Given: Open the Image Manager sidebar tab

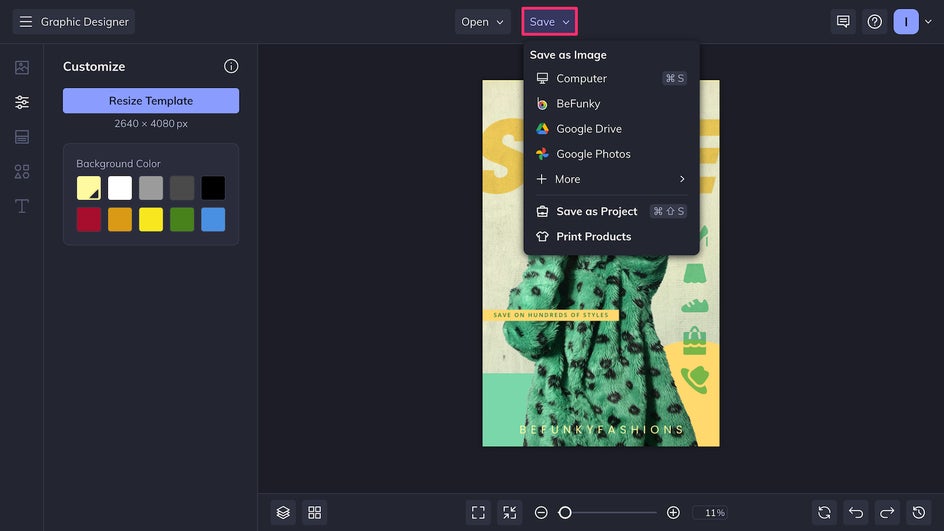Looking at the screenshot, I should (22, 67).
